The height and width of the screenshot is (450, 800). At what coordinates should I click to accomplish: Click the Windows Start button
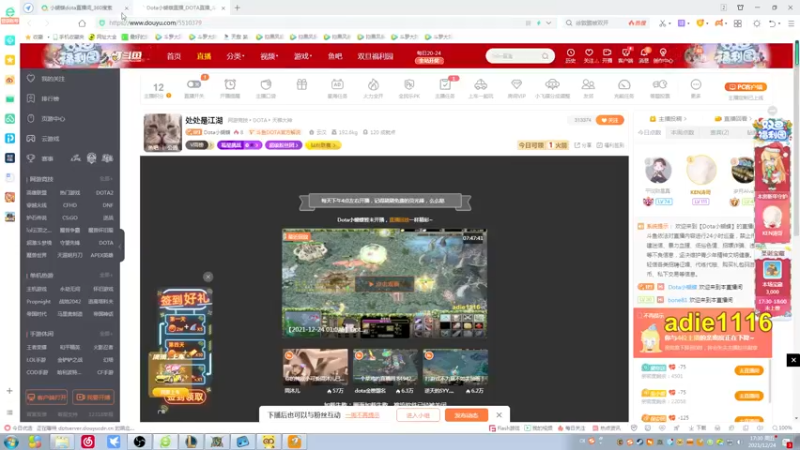tap(11, 442)
